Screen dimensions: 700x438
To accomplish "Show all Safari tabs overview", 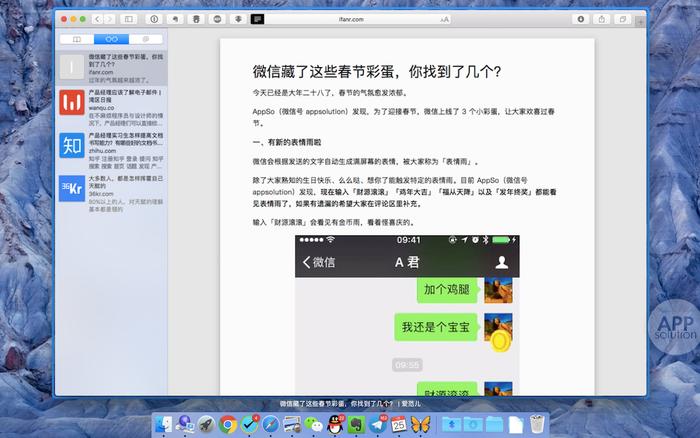I will 623,19.
